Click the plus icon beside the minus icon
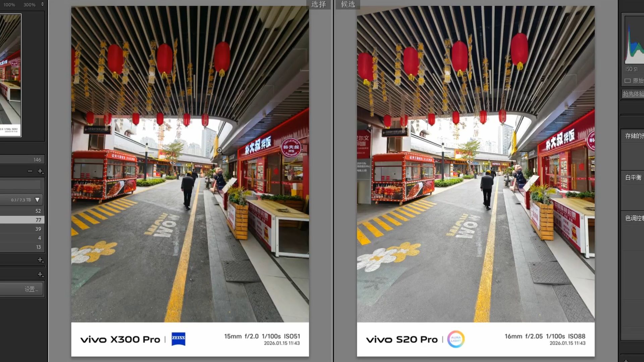Screen dimensions: 644x362 [40, 171]
